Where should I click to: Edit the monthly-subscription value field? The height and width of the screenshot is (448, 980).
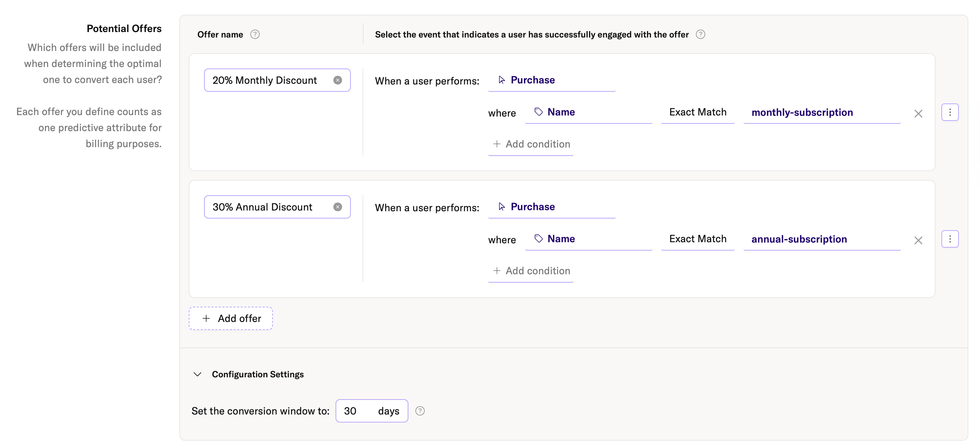822,112
